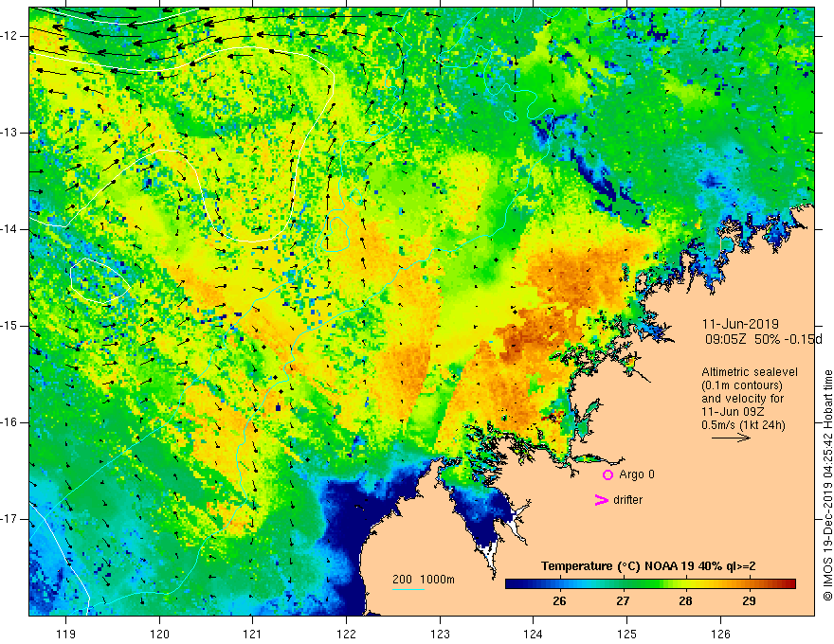Click the longitude axis label 124
Screen dimensions: 834x644
[534, 634]
